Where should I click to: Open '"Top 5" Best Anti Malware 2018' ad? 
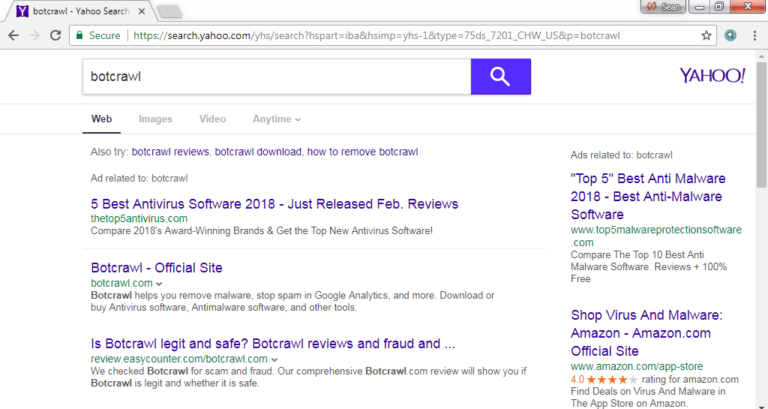click(x=648, y=196)
